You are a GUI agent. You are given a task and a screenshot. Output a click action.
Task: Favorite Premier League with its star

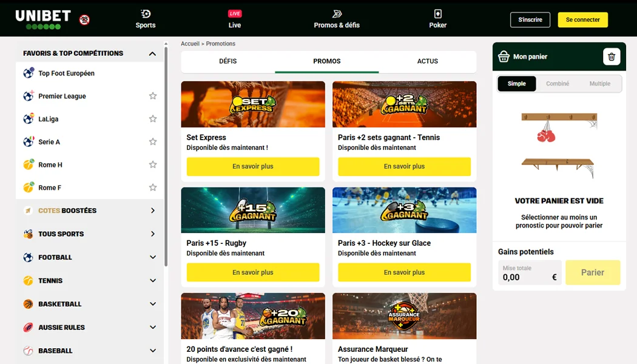coord(153,96)
